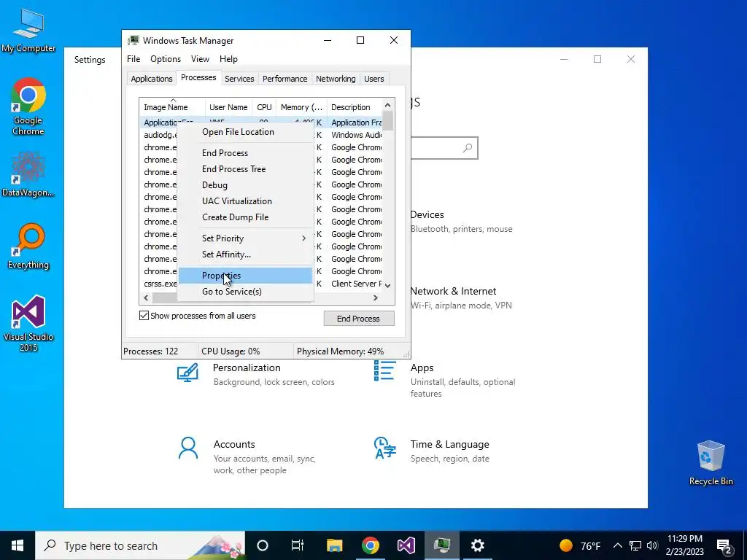The height and width of the screenshot is (560, 747).
Task: Switch to Settings gear on taskbar
Action: coord(477,545)
